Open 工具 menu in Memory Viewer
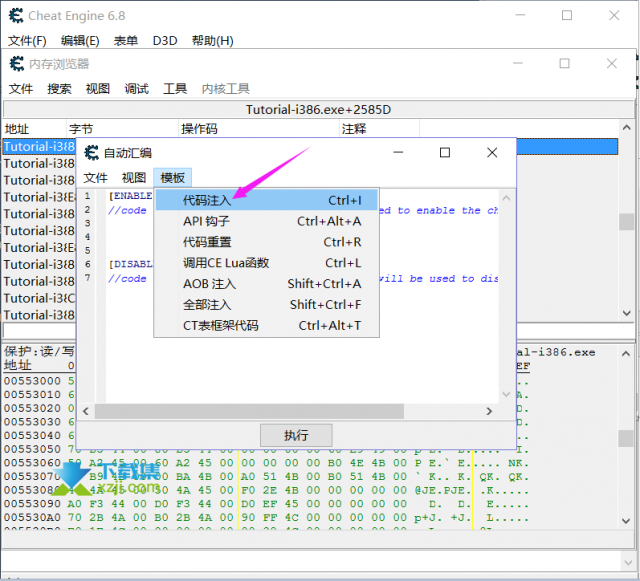This screenshot has width=640, height=581. pyautogui.click(x=175, y=89)
